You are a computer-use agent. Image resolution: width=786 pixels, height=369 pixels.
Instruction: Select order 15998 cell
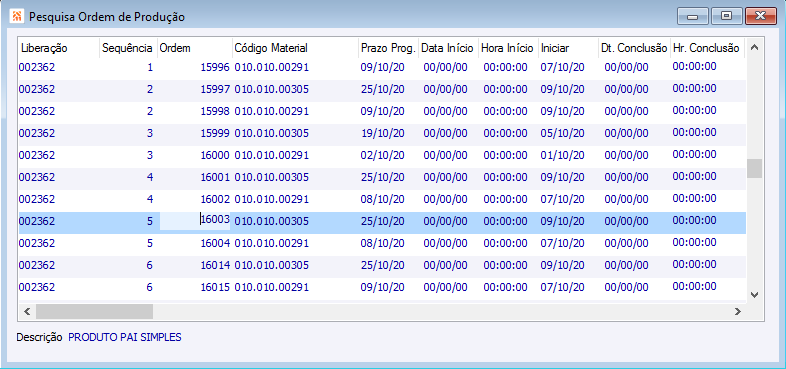(194, 111)
